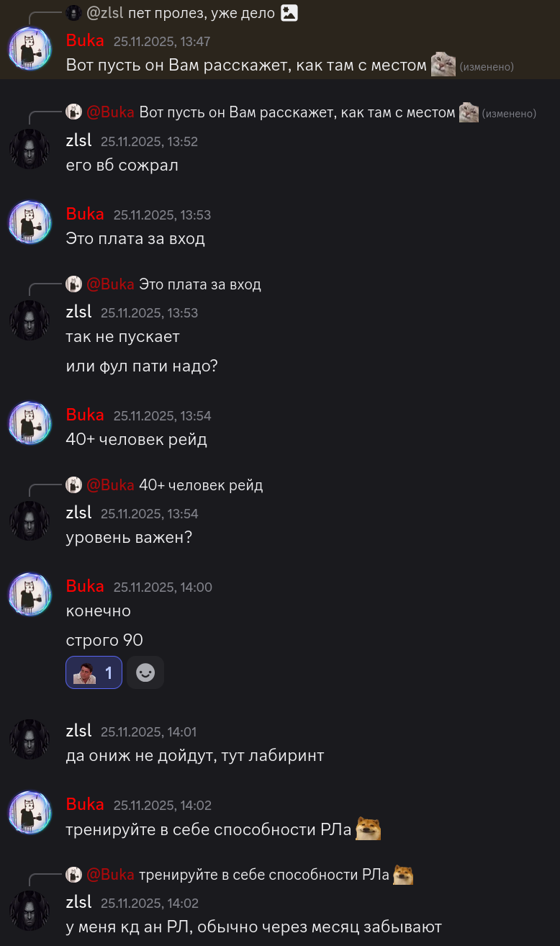Click the shiba emoji in the last reply preview
Viewport: 560px width, 946px height.
(x=403, y=875)
